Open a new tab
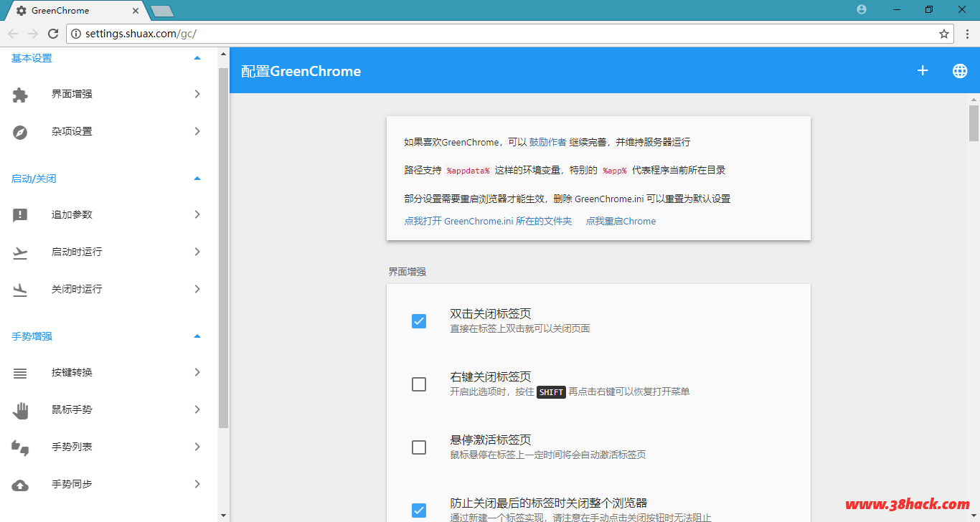980x522 pixels. (x=162, y=11)
